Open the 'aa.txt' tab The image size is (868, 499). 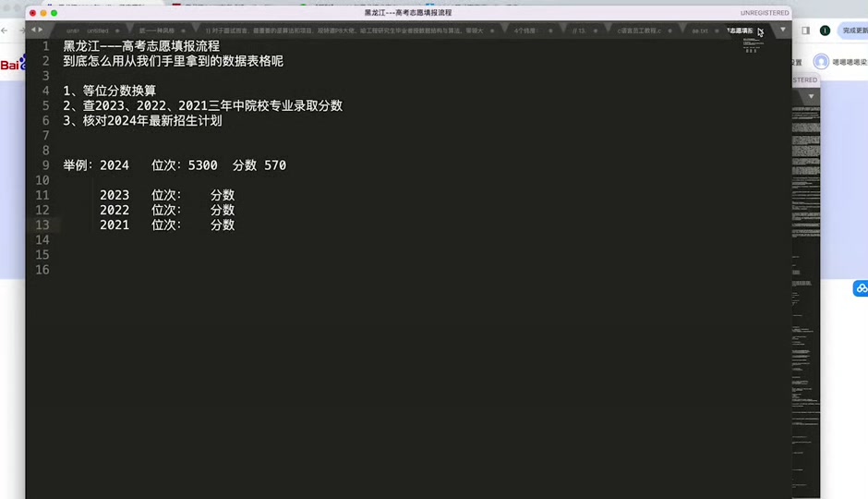[x=700, y=30]
